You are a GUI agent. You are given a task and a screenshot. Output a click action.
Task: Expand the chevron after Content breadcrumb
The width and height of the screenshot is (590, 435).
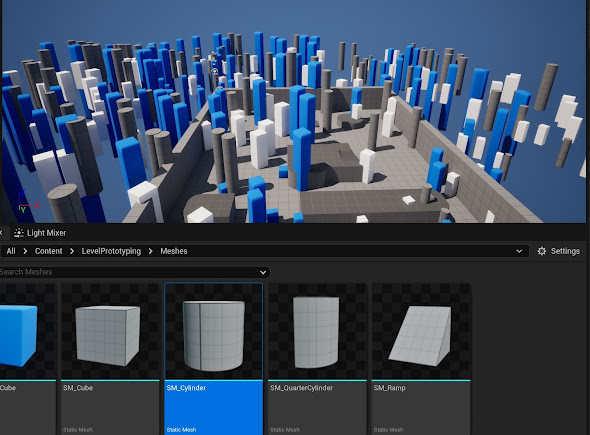(72, 251)
